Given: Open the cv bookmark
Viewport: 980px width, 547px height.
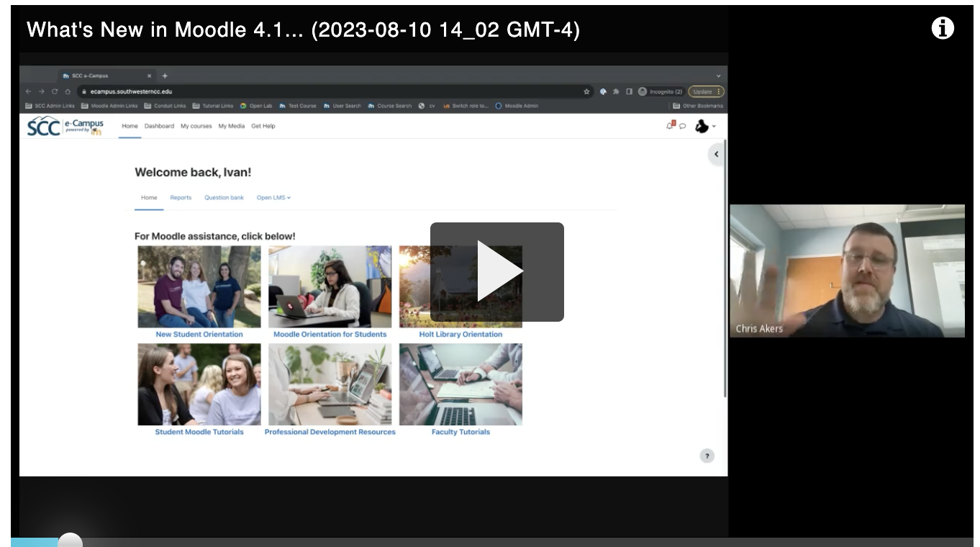Looking at the screenshot, I should pos(427,106).
